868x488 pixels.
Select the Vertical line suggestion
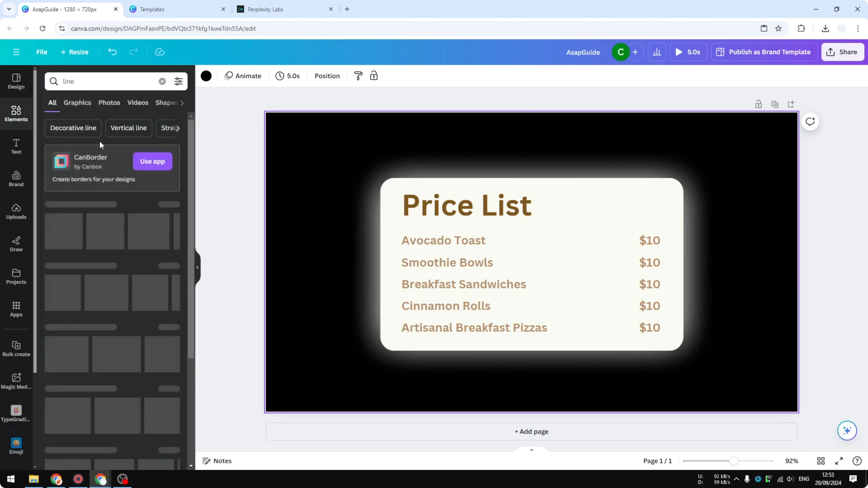pos(128,128)
